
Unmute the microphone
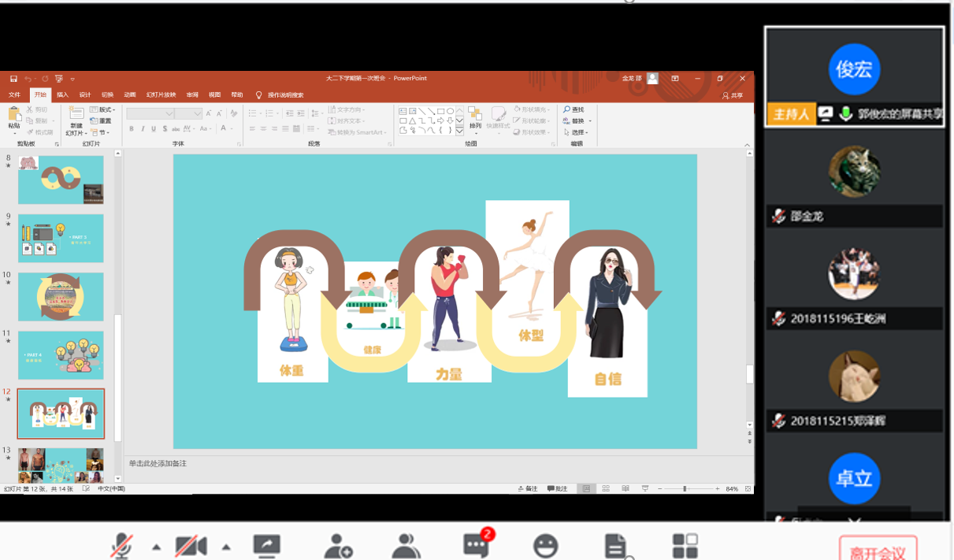121,545
